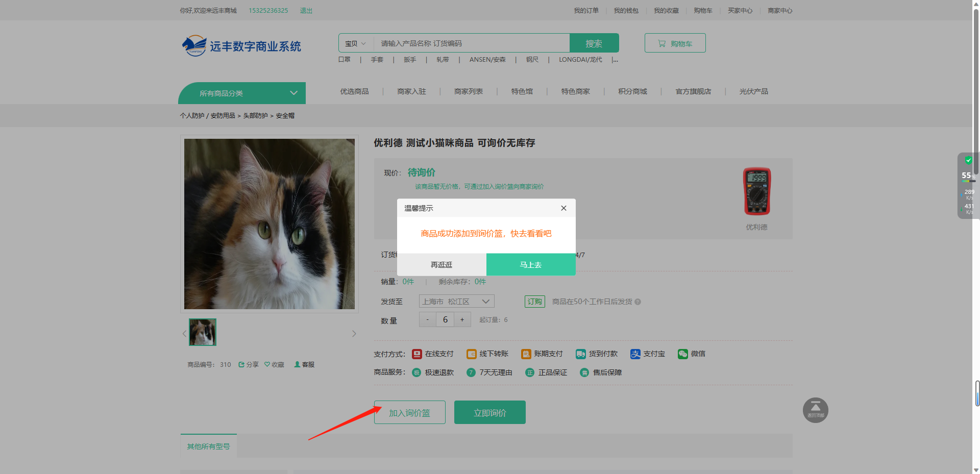Click the 加入询价篮 button
Viewport: 980px width, 474px height.
409,412
